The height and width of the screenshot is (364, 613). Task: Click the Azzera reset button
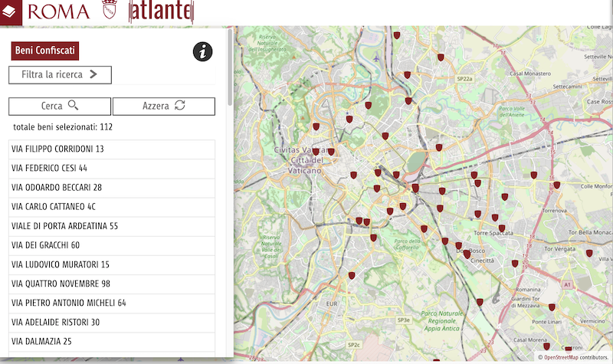pyautogui.click(x=164, y=106)
